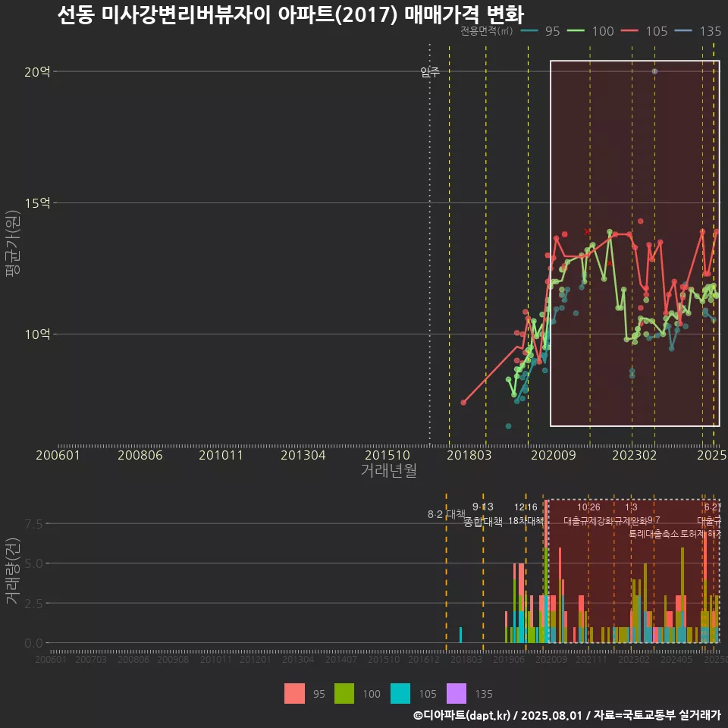Click the cyan 105 swatch in bottom legend
This screenshot has width=728, height=728.
400,694
